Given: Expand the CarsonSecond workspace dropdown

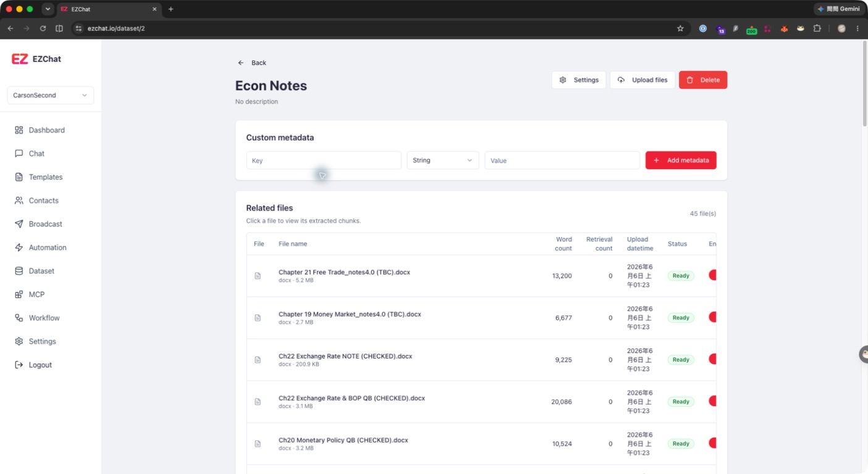Looking at the screenshot, I should click(51, 95).
